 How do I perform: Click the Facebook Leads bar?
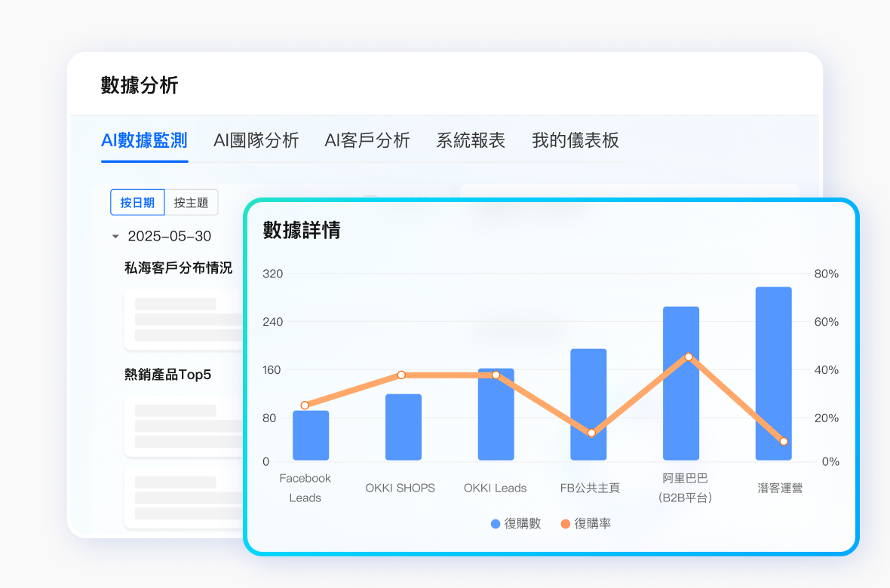pos(310,433)
